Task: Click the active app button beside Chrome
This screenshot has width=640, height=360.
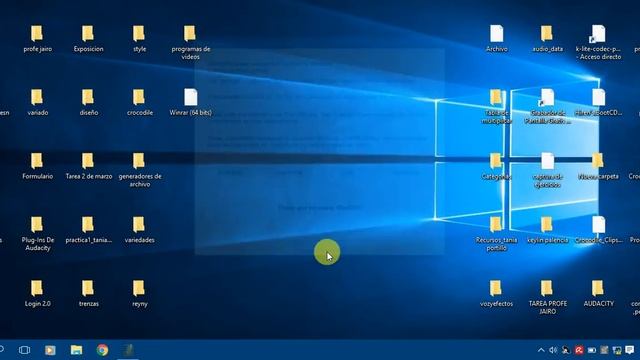Action: point(128,350)
